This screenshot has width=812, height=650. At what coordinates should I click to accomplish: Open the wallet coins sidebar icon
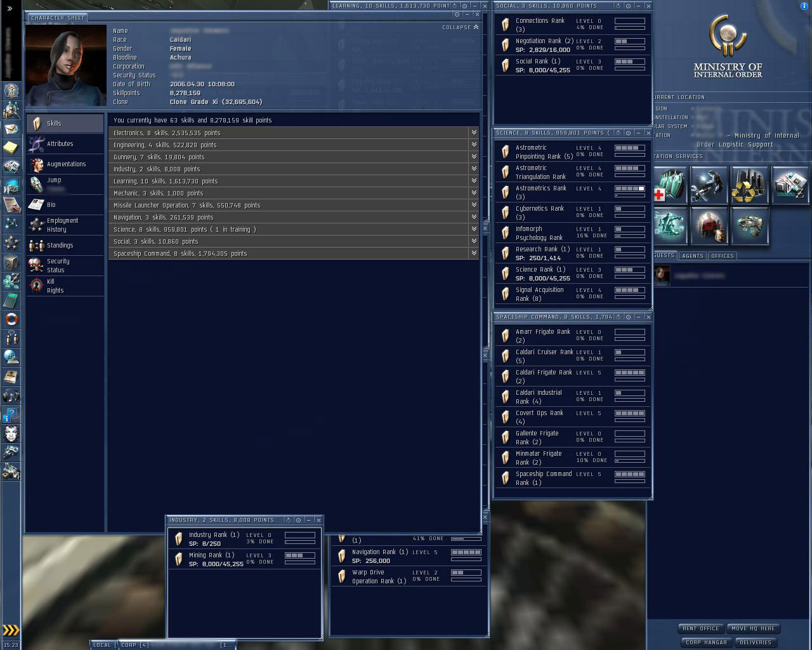tap(11, 281)
